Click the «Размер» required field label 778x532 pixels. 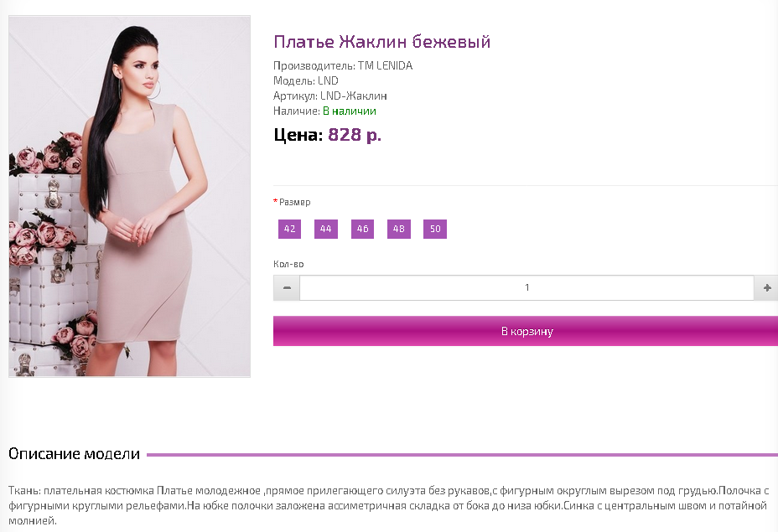point(294,202)
